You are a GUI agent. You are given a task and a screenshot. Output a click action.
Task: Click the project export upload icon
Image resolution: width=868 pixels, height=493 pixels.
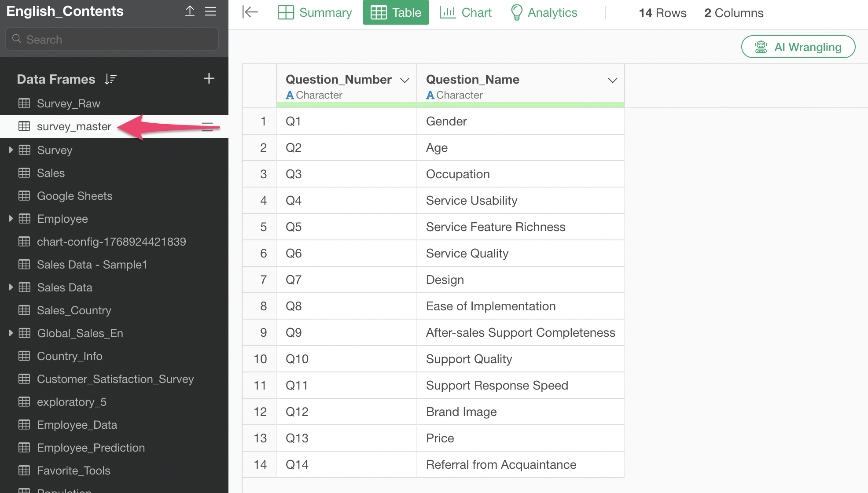(x=190, y=11)
